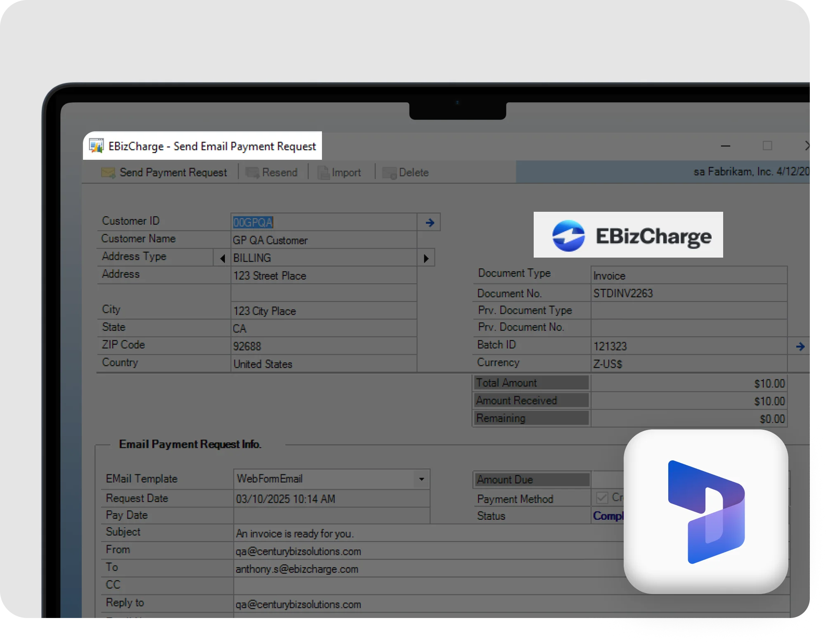This screenshot has width=828, height=644.
Task: Click the Prv. Document No. field
Action: point(689,328)
